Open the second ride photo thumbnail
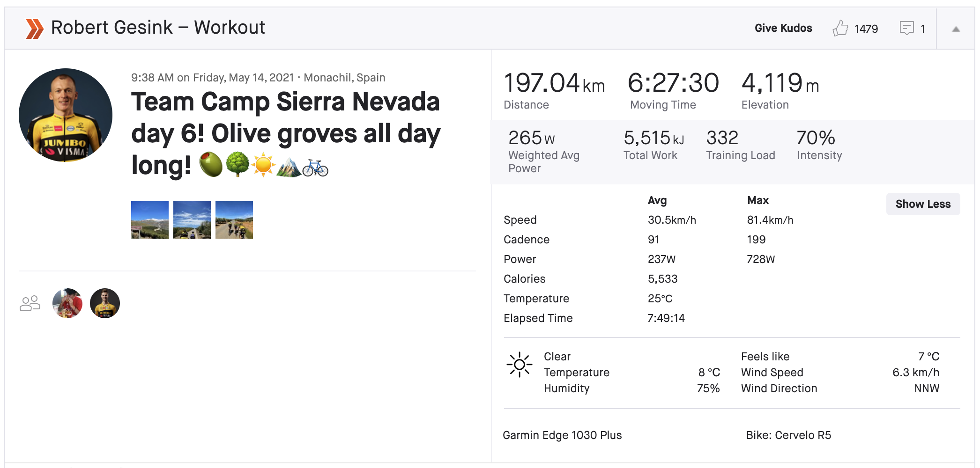Image resolution: width=980 pixels, height=468 pixels. point(192,220)
